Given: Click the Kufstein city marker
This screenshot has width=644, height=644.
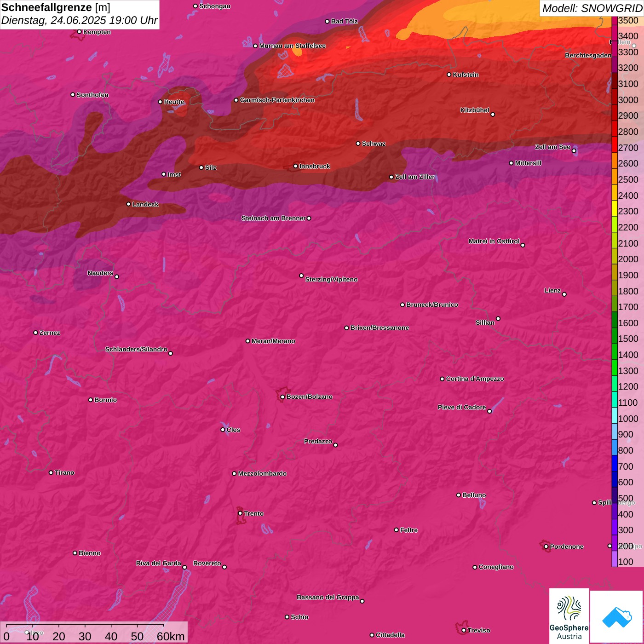Looking at the screenshot, I should pos(449,75).
